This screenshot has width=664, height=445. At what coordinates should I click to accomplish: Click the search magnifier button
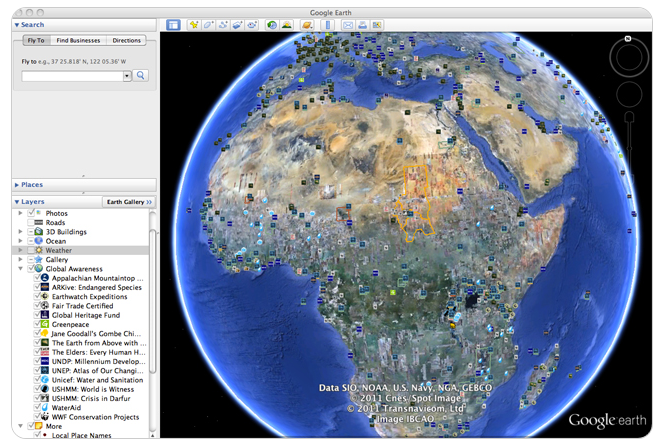click(x=141, y=75)
